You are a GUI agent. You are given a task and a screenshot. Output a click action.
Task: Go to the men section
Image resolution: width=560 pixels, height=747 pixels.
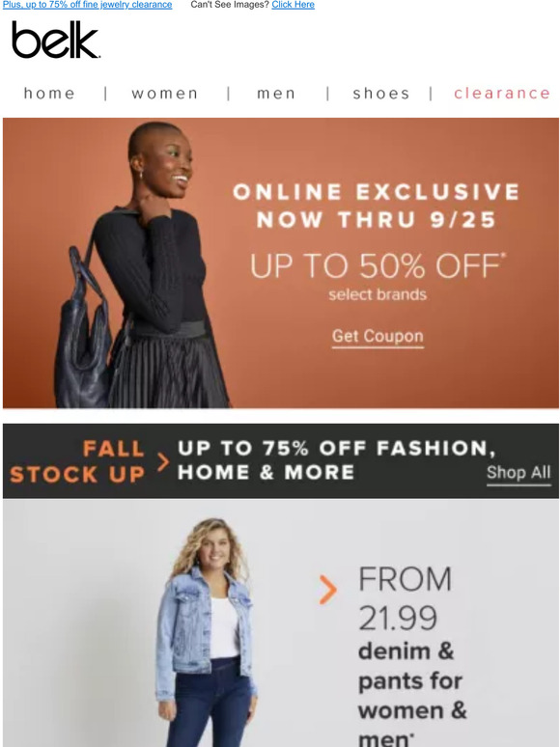point(276,93)
